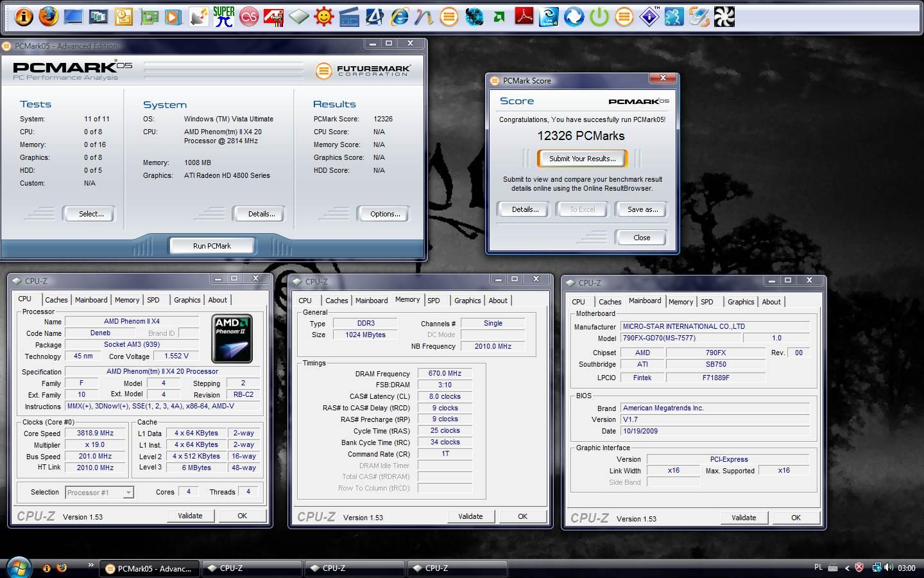This screenshot has height=578, width=924.
Task: Click the graphics card icon in dock
Action: (148, 17)
